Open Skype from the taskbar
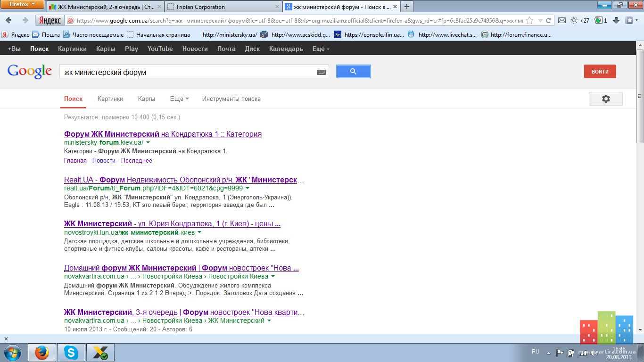The image size is (644, 362). point(71,353)
